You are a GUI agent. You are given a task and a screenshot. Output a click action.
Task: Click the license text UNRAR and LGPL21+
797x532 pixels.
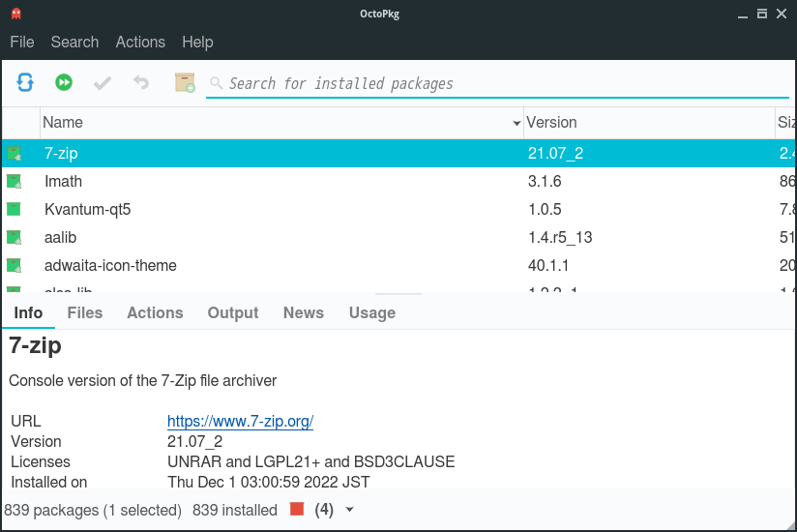(244, 461)
